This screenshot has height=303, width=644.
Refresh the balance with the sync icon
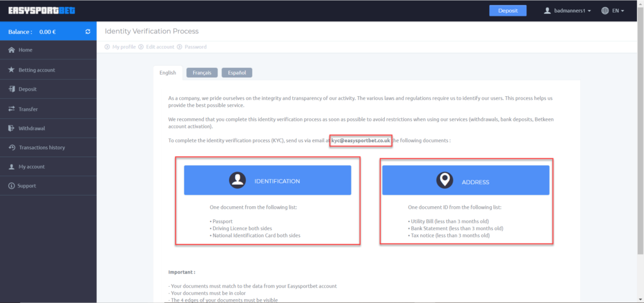tap(87, 31)
